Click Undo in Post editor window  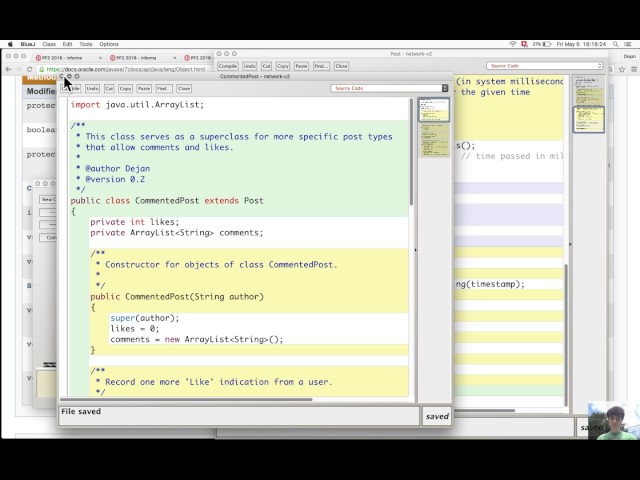click(x=249, y=66)
